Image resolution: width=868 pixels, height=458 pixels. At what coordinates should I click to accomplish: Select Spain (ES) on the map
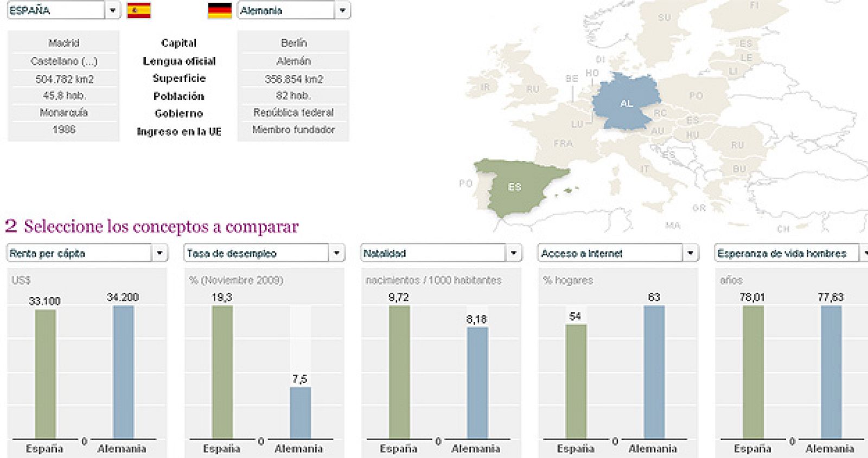(x=514, y=187)
